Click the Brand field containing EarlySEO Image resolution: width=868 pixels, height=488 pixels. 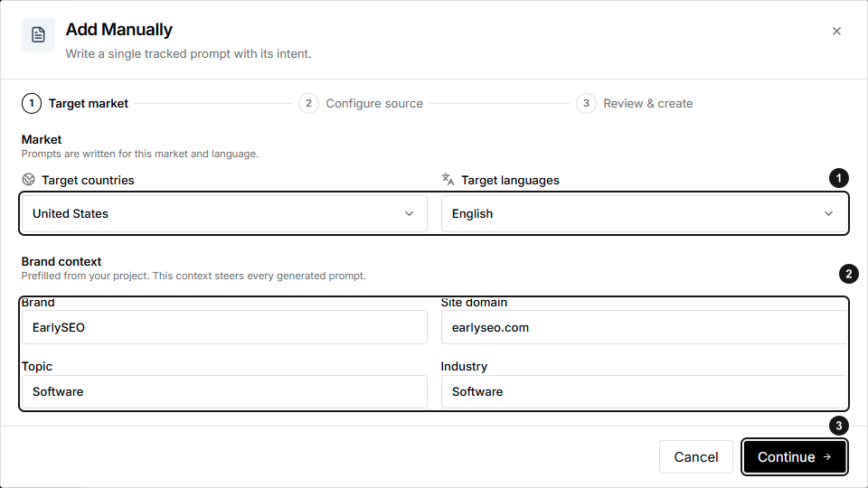point(224,327)
